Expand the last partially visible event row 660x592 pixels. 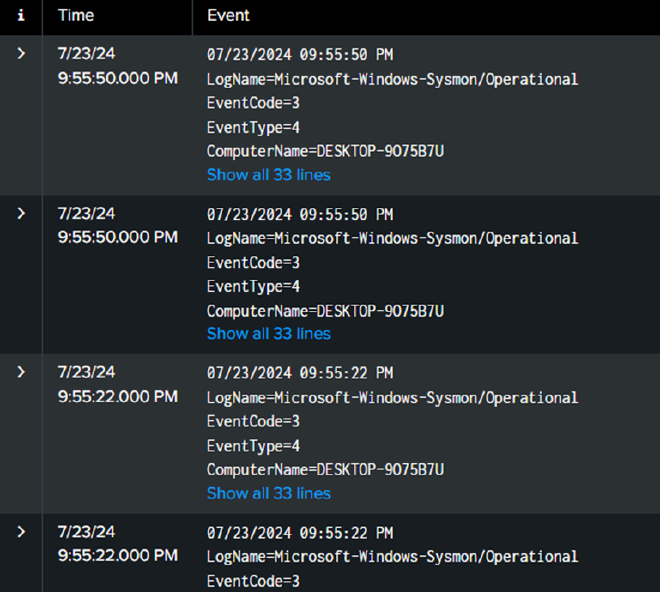21,531
